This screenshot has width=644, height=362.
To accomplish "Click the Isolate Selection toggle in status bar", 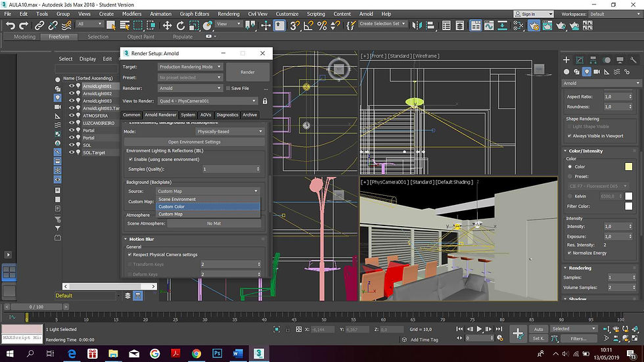I will coord(277,329).
